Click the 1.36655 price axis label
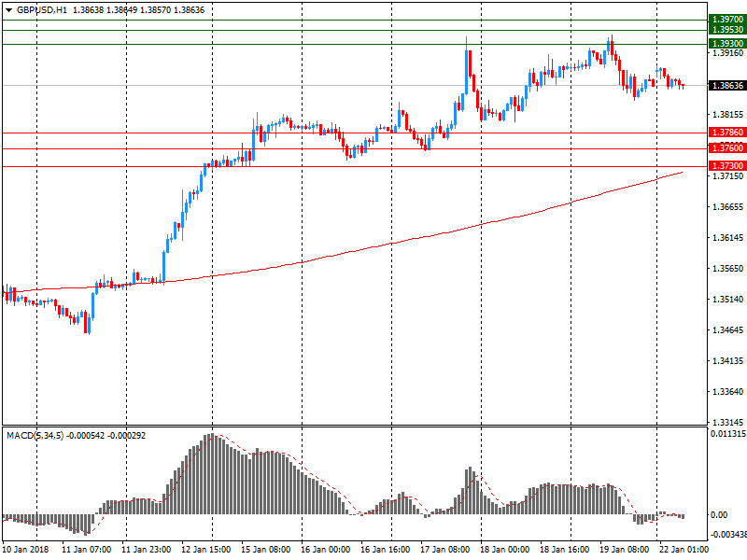Screen dimensions: 747x560 [727, 206]
